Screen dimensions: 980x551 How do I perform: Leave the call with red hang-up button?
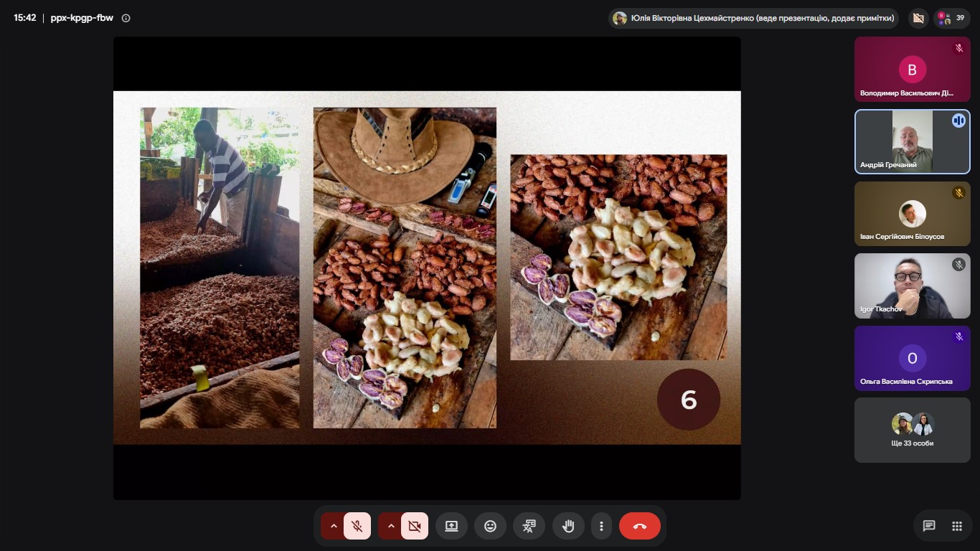pos(640,526)
